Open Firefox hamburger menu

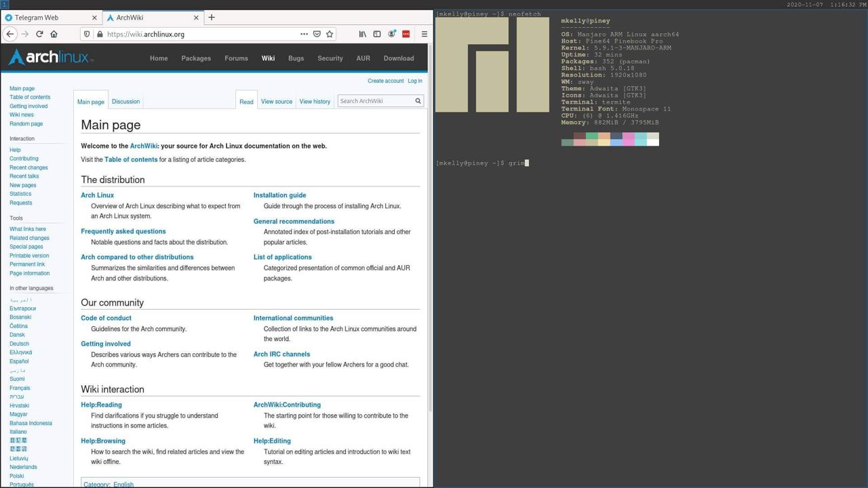pyautogui.click(x=424, y=34)
